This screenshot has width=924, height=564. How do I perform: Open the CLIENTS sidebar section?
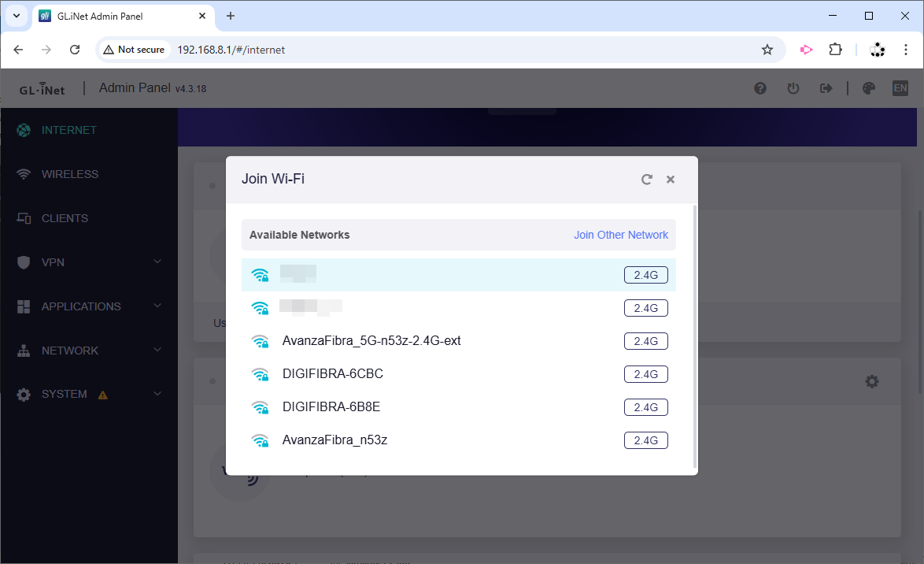(x=65, y=218)
